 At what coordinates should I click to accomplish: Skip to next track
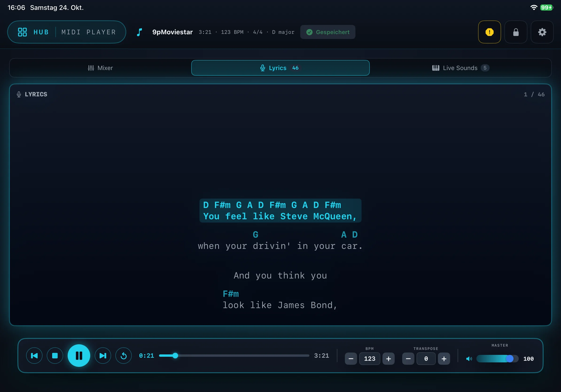[x=103, y=355]
